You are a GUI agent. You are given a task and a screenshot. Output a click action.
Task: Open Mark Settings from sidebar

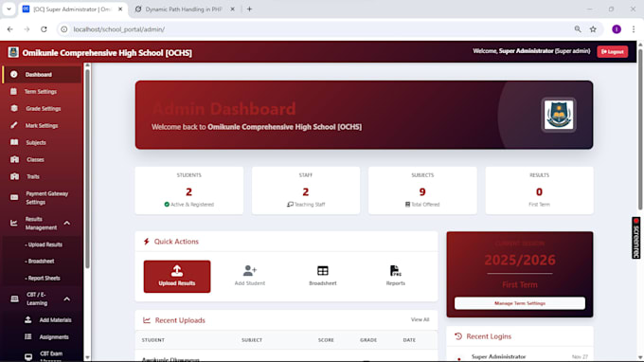[43, 126]
